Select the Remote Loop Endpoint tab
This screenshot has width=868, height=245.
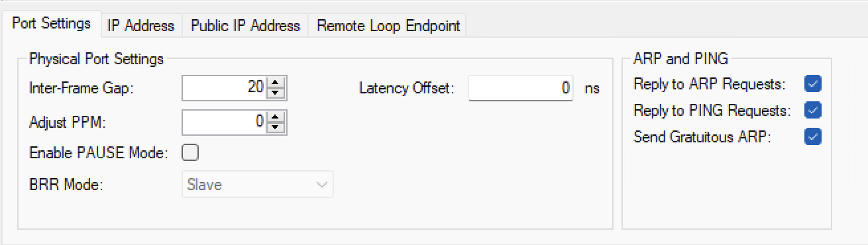(x=388, y=25)
